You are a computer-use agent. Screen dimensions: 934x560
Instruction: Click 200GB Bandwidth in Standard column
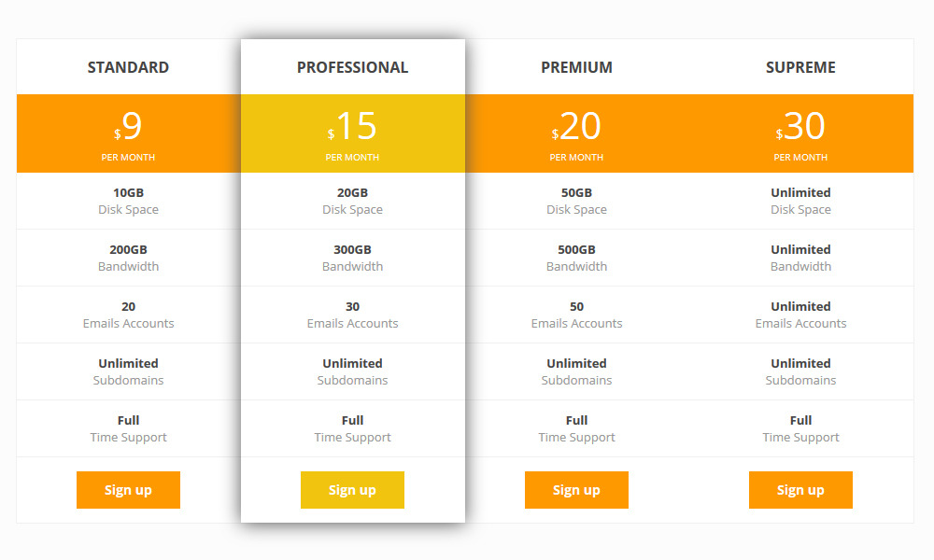click(128, 258)
